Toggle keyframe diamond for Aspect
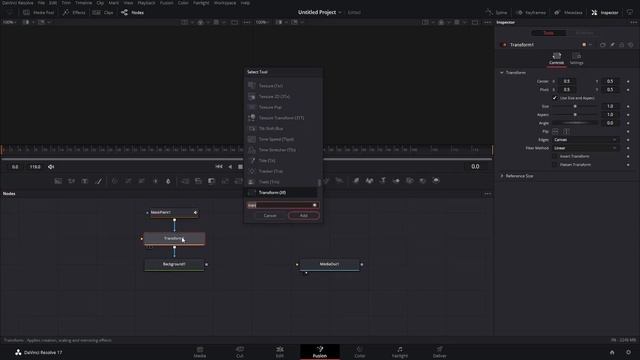 pos(628,115)
